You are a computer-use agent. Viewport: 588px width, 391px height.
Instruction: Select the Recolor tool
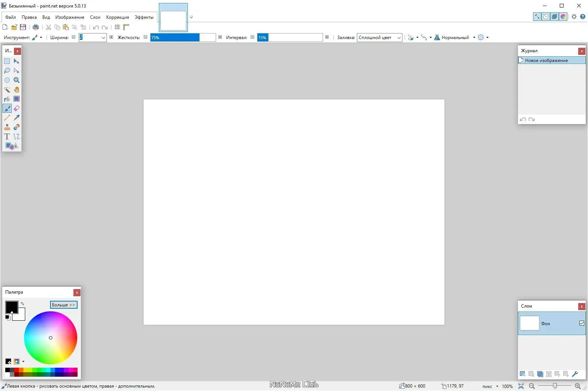pos(17,127)
